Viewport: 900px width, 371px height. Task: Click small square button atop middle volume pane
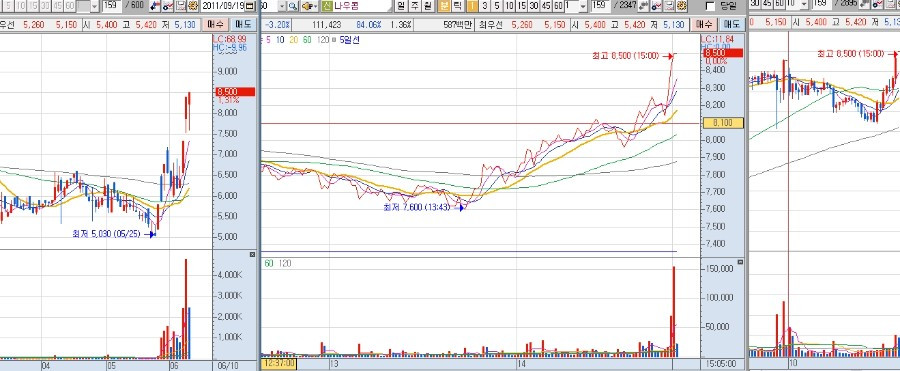[740, 262]
